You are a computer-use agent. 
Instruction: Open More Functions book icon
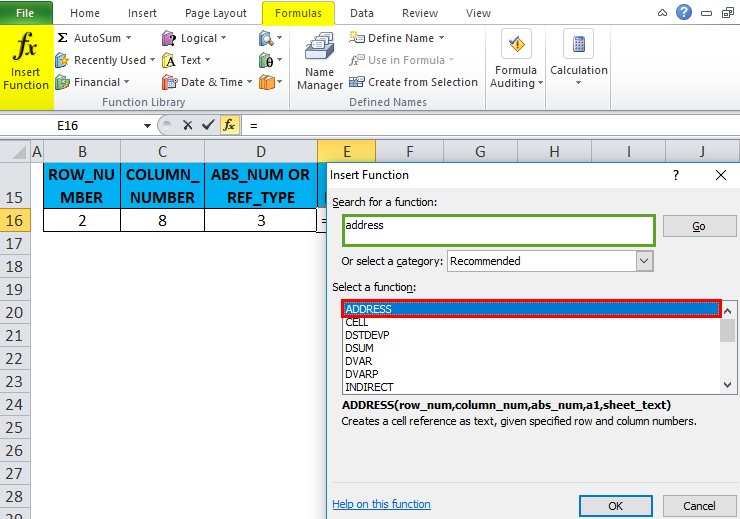point(270,82)
